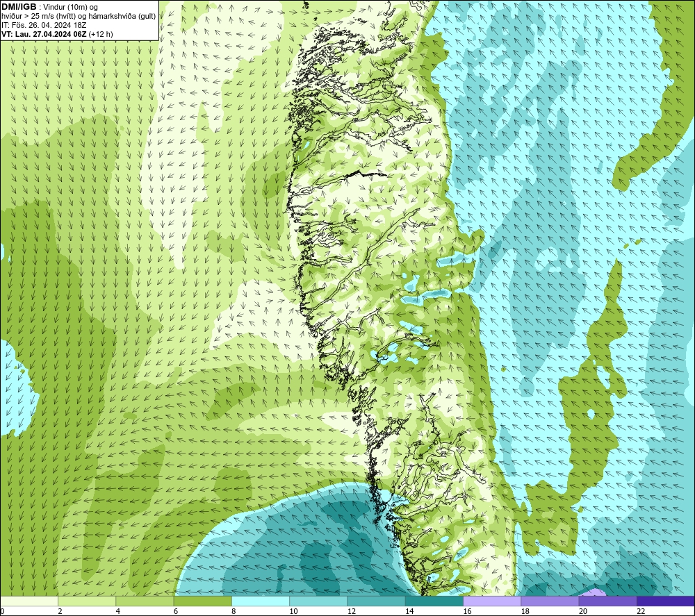Image resolution: width=695 pixels, height=616 pixels.
Task: Click the violet 20–22 m/s legend swatch
Action: 607,601
